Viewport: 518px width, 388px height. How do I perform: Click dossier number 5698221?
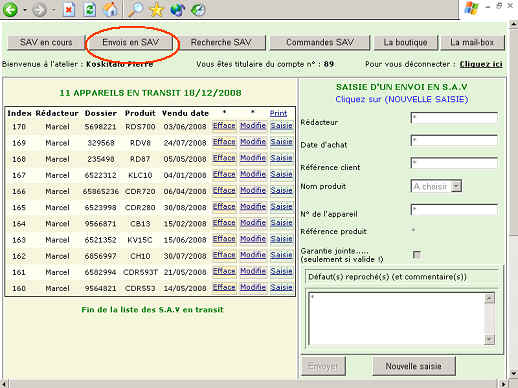click(100, 127)
